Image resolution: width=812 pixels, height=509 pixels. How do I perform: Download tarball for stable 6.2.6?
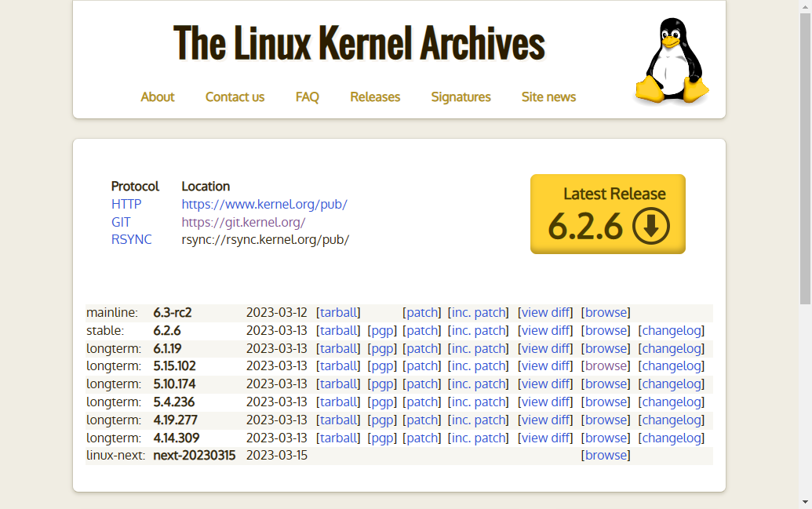coord(338,331)
